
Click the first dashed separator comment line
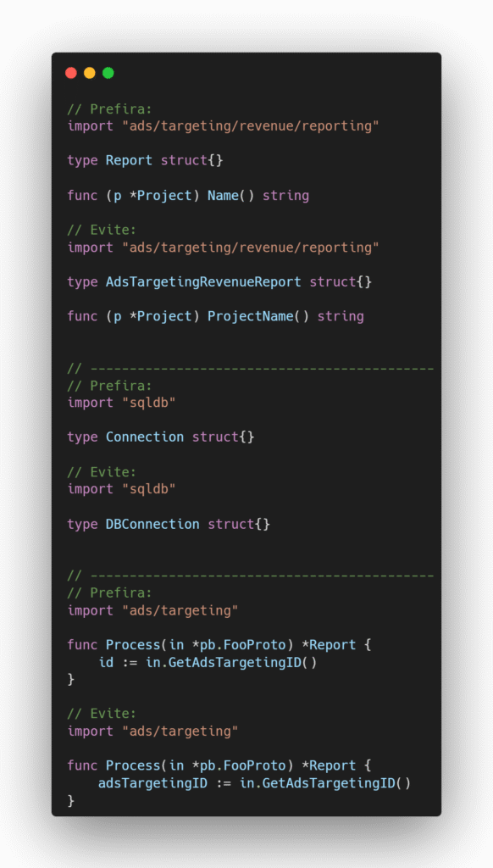(x=250, y=368)
